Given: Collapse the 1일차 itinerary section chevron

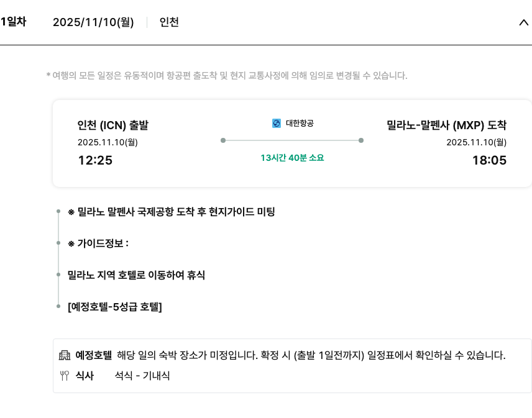Looking at the screenshot, I should pyautogui.click(x=523, y=22).
